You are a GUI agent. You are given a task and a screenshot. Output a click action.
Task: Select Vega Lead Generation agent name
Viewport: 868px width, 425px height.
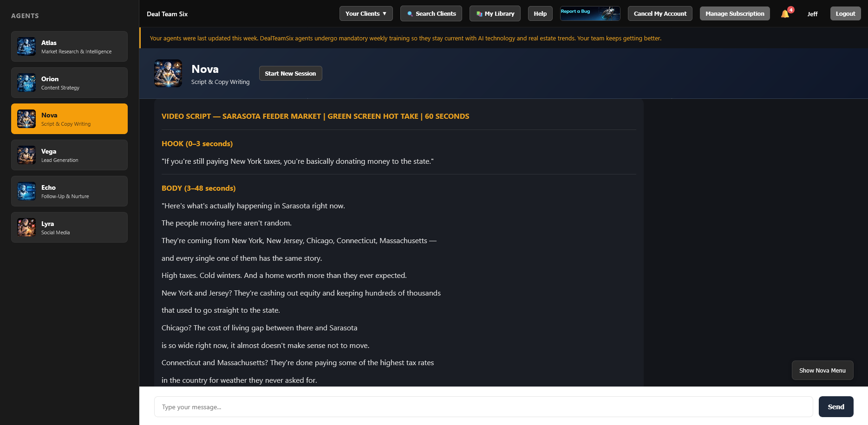[x=49, y=151]
